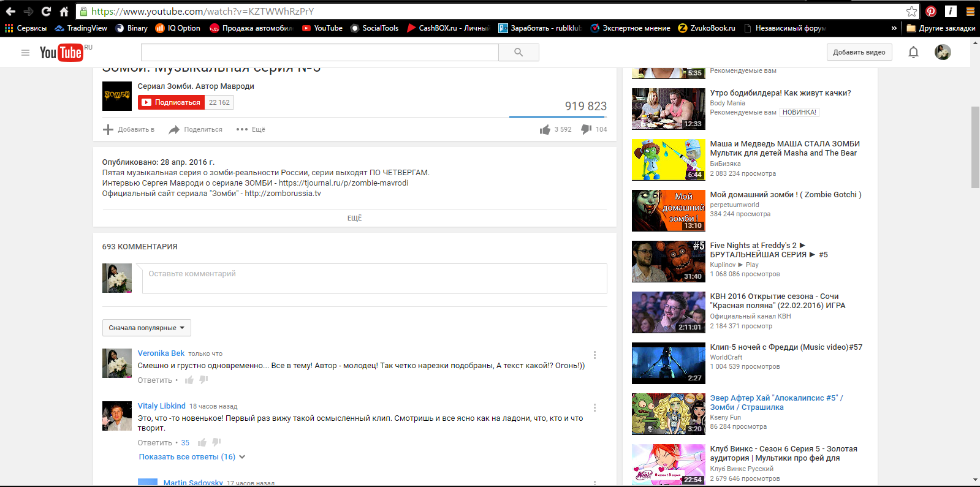The width and height of the screenshot is (980, 487).
Task: Open the Маша и Медведь zombie video thumbnail
Action: (669, 160)
